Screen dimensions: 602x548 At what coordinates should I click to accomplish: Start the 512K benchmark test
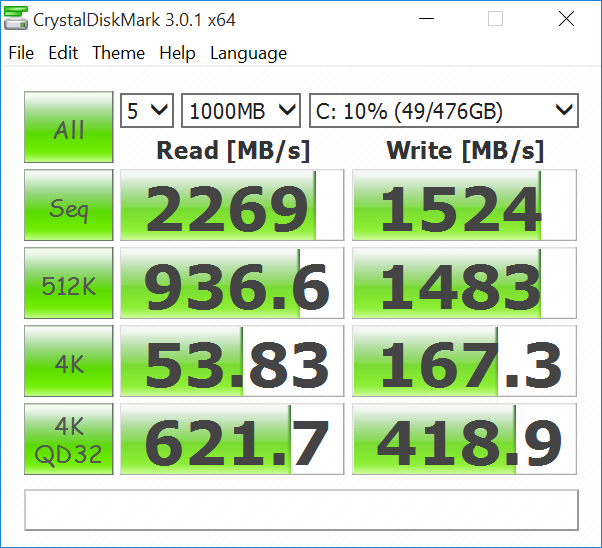pyautogui.click(x=69, y=283)
